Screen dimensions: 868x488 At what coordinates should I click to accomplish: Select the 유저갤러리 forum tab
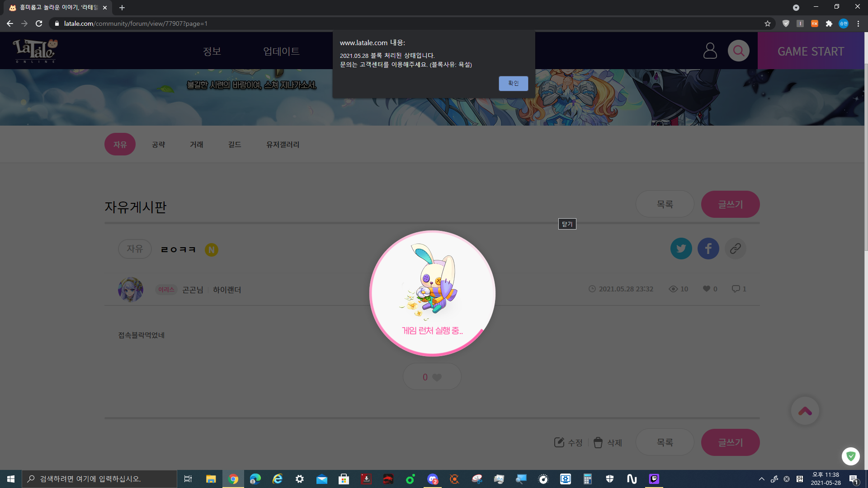(283, 144)
